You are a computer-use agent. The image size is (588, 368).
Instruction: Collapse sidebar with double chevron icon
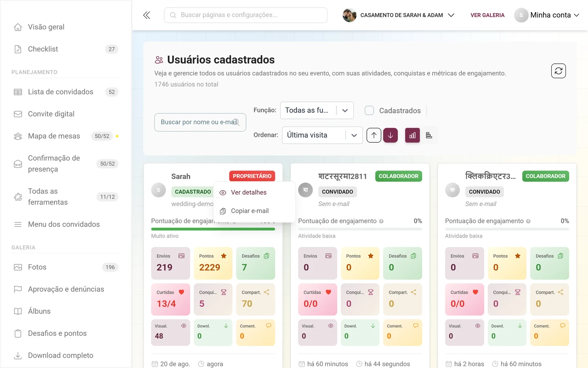pyautogui.click(x=147, y=15)
